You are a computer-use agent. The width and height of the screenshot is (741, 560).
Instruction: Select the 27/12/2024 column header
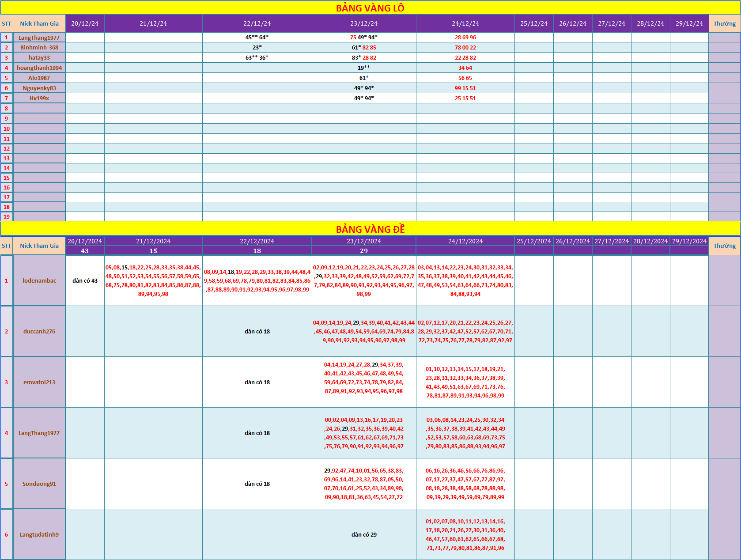tap(612, 241)
